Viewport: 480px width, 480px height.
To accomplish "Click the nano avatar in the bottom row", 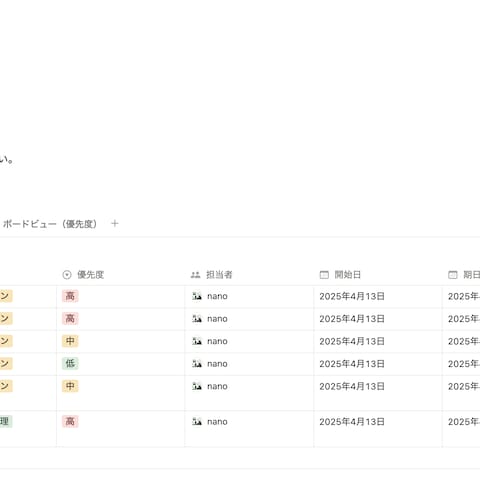I will click(x=197, y=422).
